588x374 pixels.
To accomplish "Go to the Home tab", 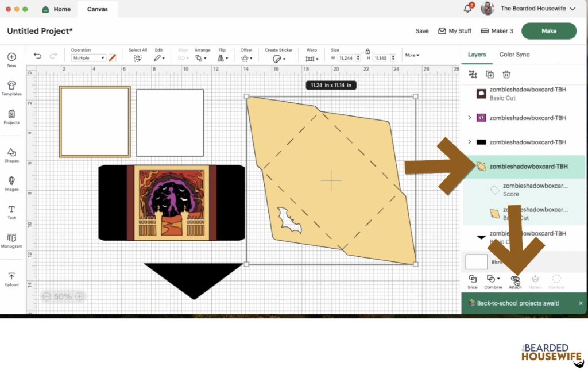I will [56, 9].
